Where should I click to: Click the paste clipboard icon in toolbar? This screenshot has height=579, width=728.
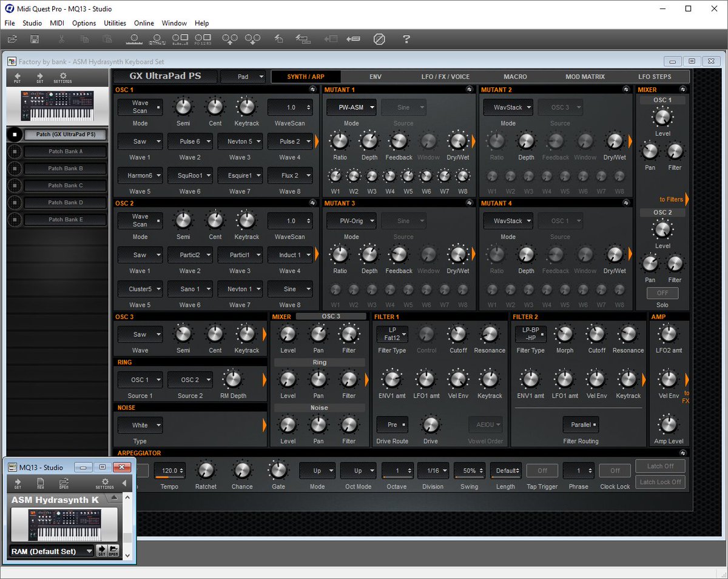coord(107,39)
